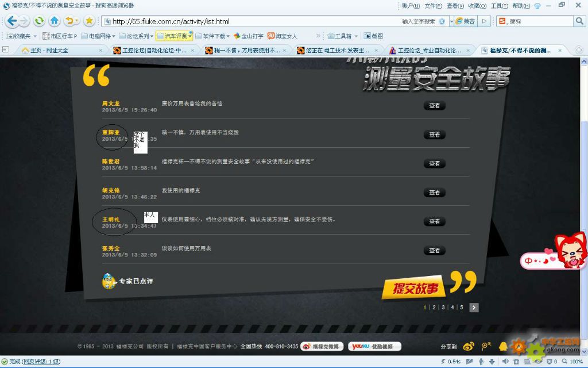The image size is (588, 368).
Task: Click 查看 for 我使用的福禄克 story
Action: click(x=434, y=193)
